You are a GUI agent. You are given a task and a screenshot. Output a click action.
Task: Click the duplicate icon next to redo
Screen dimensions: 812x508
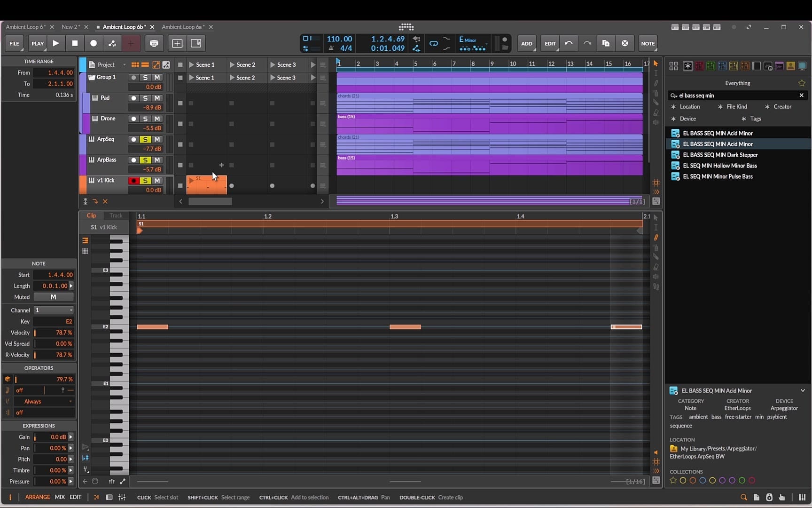coord(606,43)
